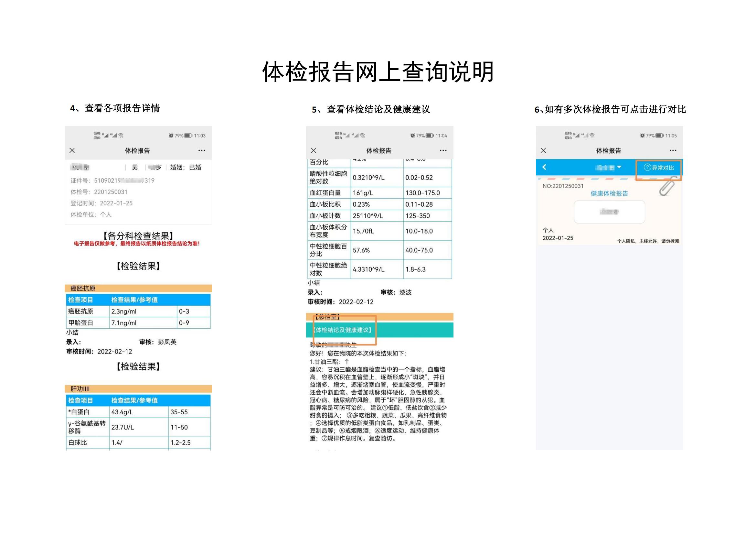Open three-dot menu in 11:04 phone screenshot

443,150
